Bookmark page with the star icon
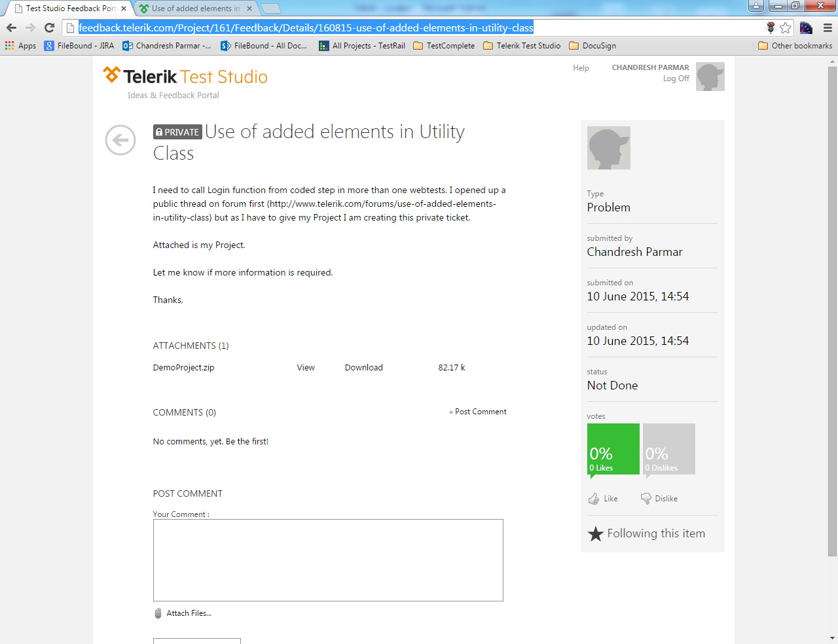 pyautogui.click(x=786, y=27)
